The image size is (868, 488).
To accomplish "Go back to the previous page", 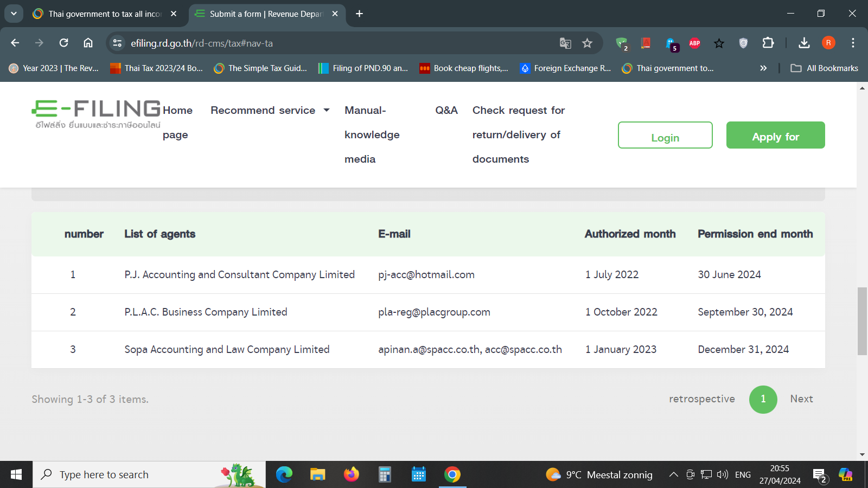I will click(15, 43).
